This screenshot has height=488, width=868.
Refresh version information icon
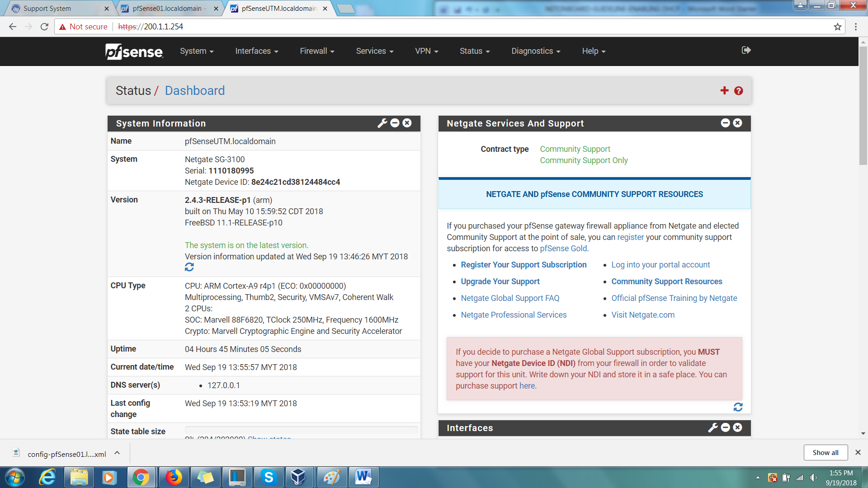pos(189,267)
